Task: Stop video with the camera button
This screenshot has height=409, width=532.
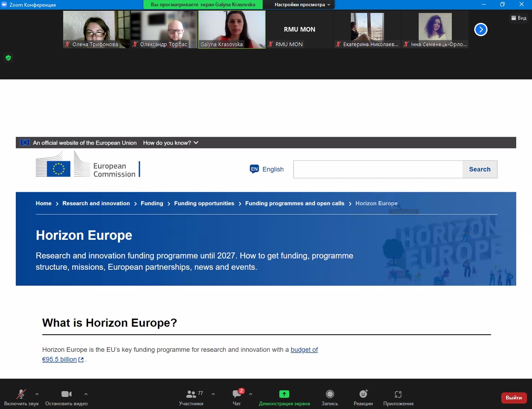Action: click(x=66, y=394)
